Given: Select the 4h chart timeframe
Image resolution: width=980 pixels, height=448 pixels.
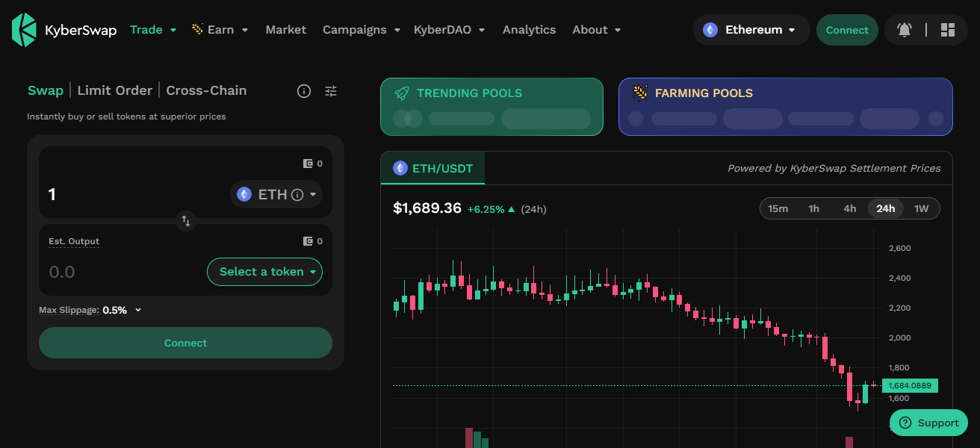Looking at the screenshot, I should [850, 208].
